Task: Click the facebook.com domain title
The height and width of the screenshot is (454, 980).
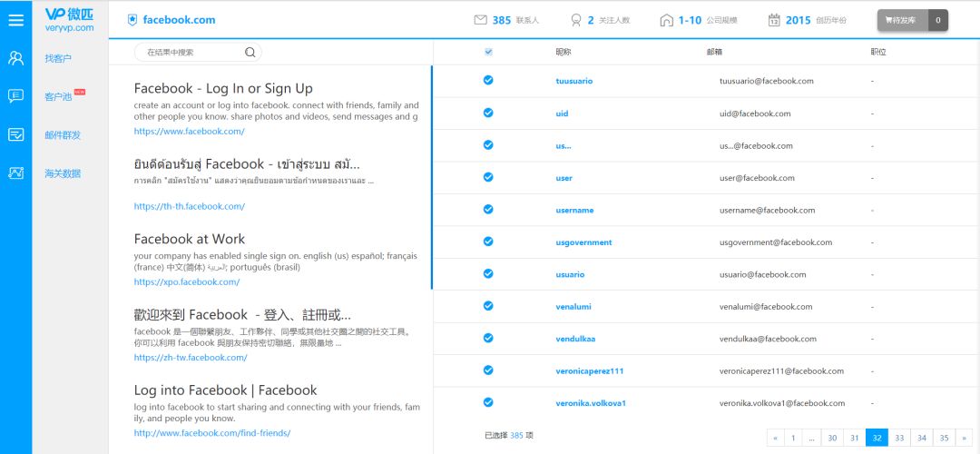Action: pyautogui.click(x=179, y=20)
